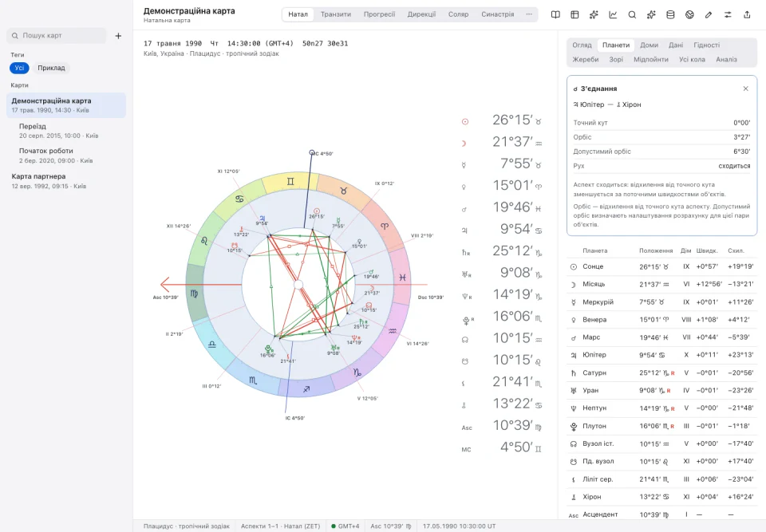The width and height of the screenshot is (766, 532).
Task: Open the Початок роботи chart
Action: coord(66,156)
